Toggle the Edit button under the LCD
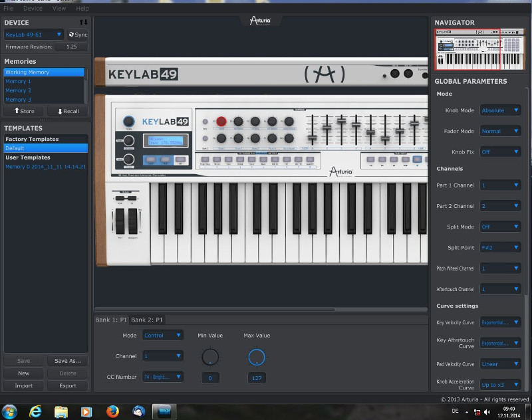Viewport: 532px width, 420px height. click(x=180, y=159)
